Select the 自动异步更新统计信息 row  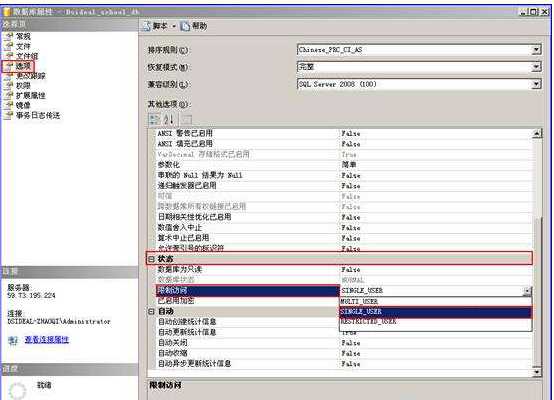click(x=343, y=364)
